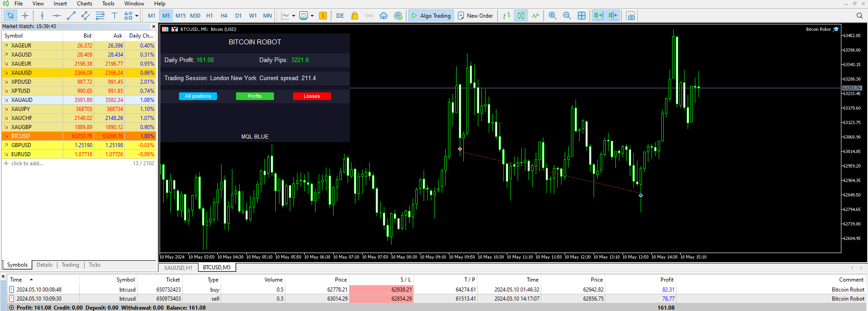The height and width of the screenshot is (311, 868).
Task: Draw a vertical line tool
Action: [x=42, y=16]
